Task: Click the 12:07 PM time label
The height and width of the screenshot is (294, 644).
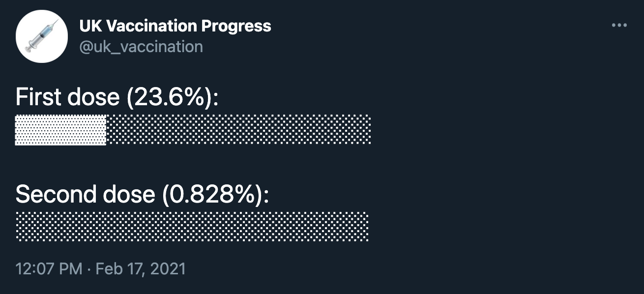Action: (48, 268)
